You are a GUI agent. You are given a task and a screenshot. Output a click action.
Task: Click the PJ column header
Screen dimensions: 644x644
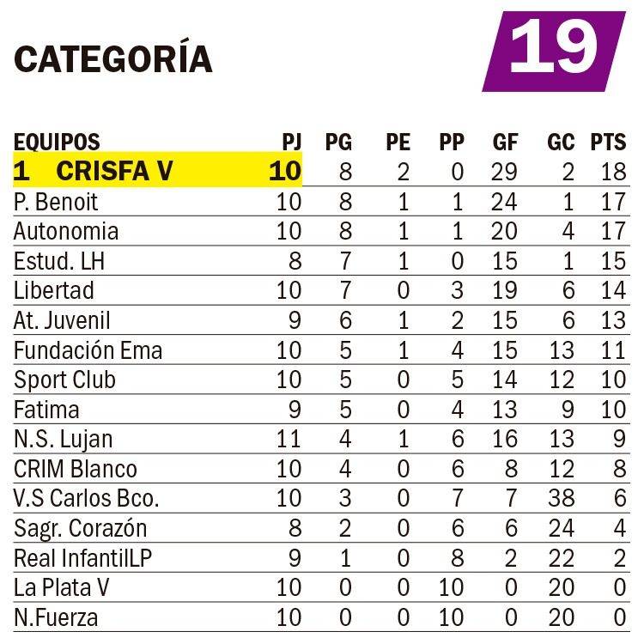pos(292,142)
